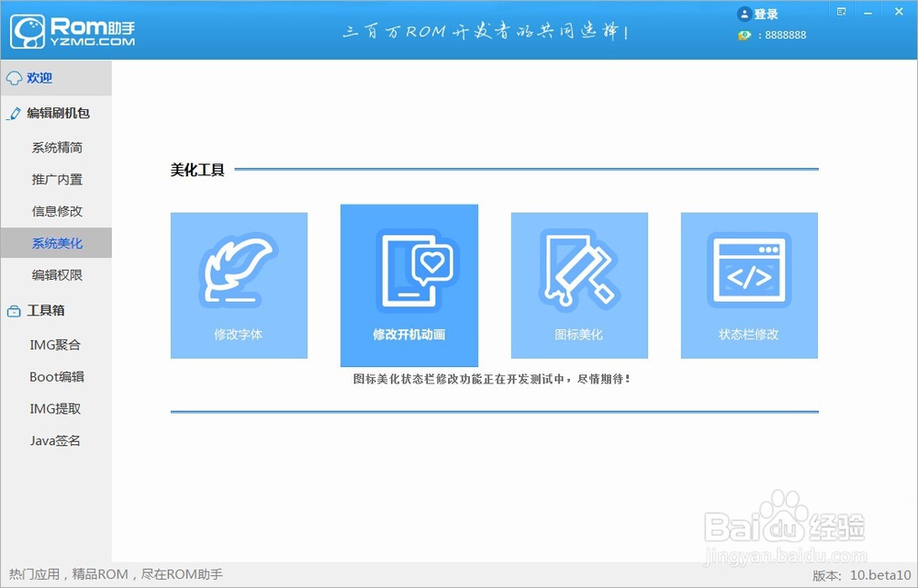Image resolution: width=918 pixels, height=588 pixels.
Task: Click the user avatar icon in titlebar
Action: point(743,13)
